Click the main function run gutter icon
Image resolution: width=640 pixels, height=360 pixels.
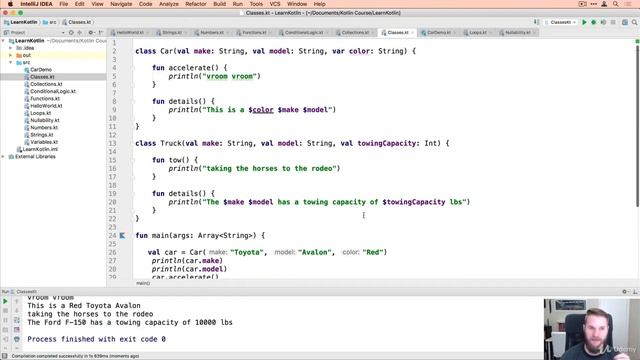tap(122, 236)
